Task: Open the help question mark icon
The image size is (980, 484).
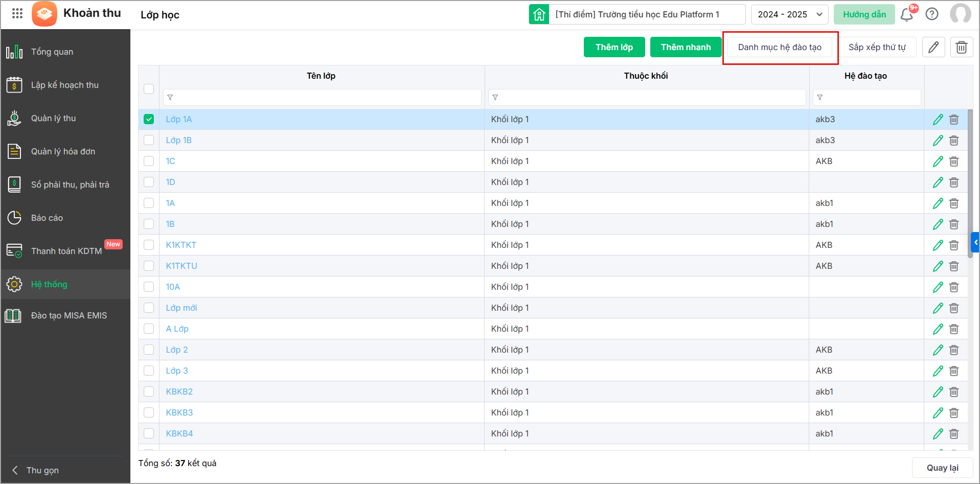Action: point(932,14)
